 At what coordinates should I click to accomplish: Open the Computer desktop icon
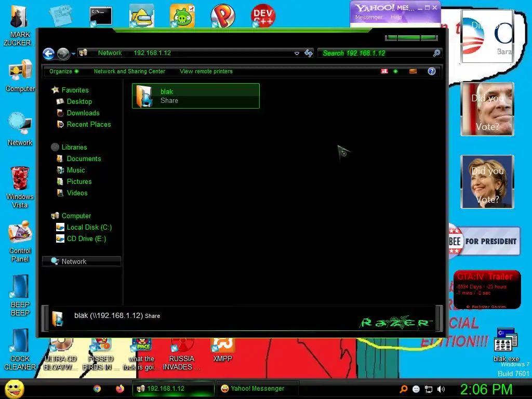(20, 76)
